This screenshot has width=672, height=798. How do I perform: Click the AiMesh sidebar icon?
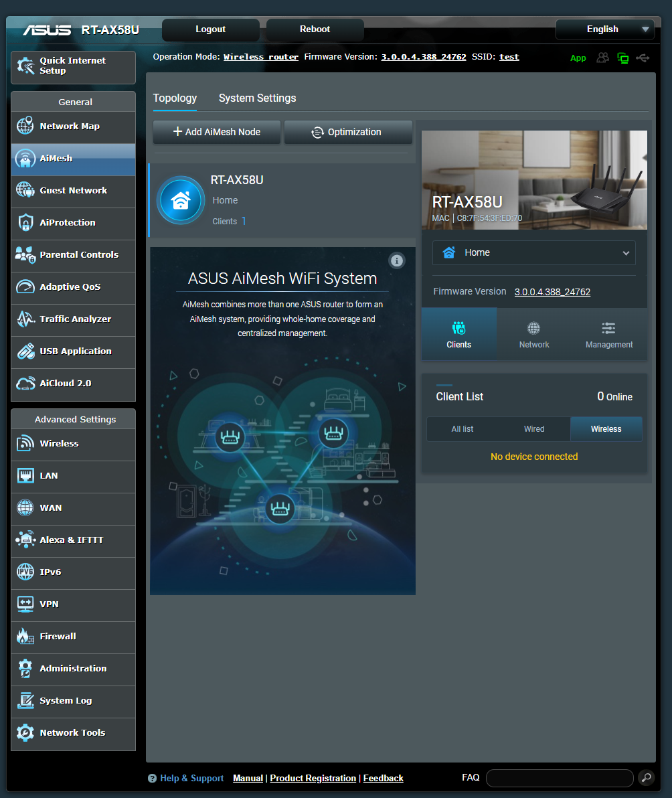[25, 158]
